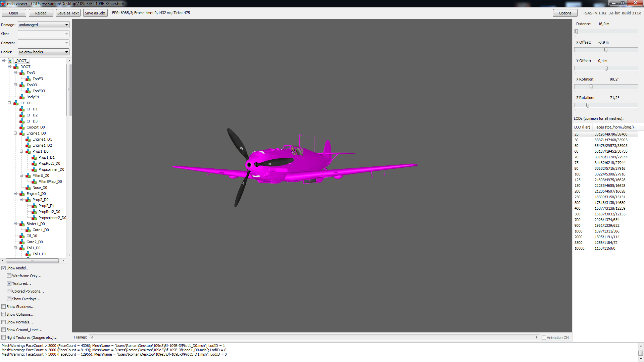The image size is (644, 362).
Task: Click the mesh icon beside Gore2_D0
Action: pyautogui.click(x=22, y=242)
